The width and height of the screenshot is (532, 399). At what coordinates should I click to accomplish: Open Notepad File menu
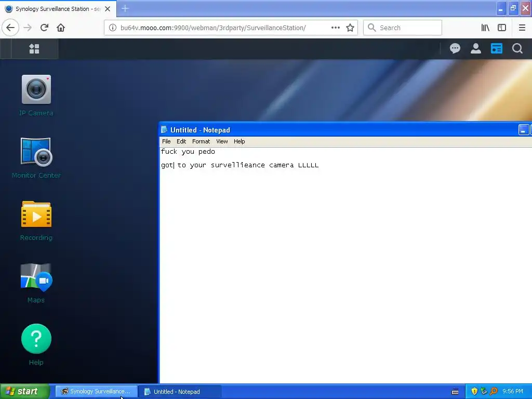tap(166, 141)
